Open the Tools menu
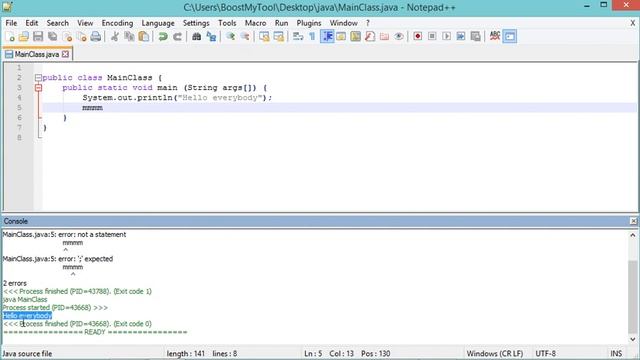Image resolution: width=640 pixels, height=360 pixels. (227, 23)
